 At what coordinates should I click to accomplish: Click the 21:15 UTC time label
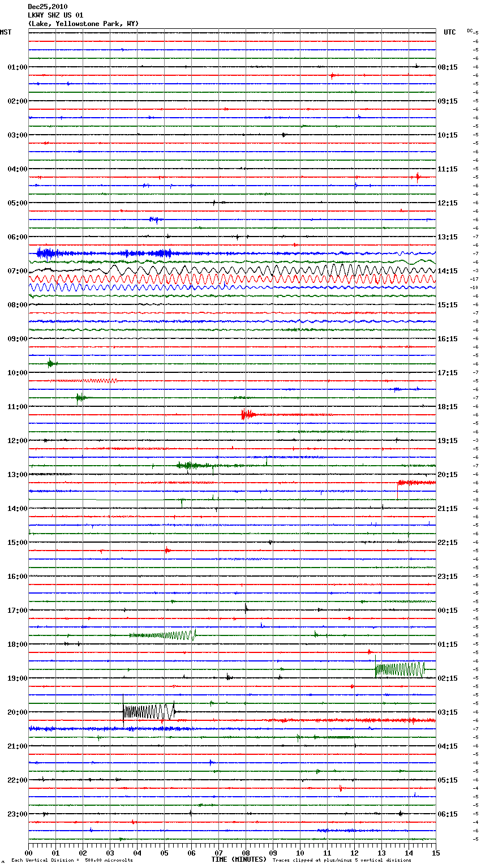pos(448,509)
